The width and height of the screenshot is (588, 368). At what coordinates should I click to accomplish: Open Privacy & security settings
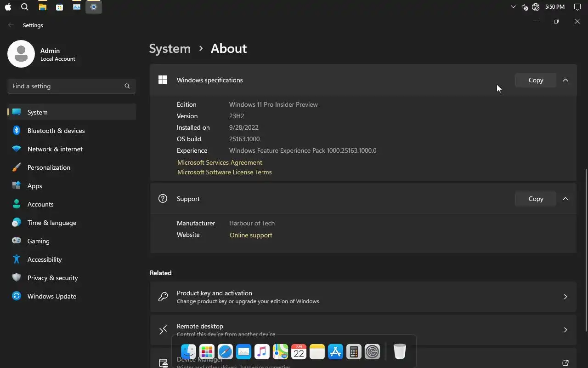point(52,278)
